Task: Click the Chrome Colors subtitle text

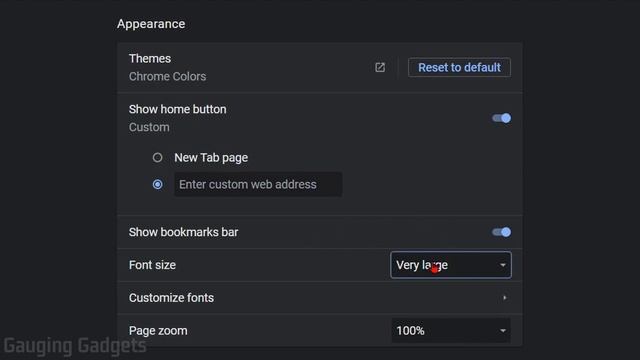Action: [167, 77]
